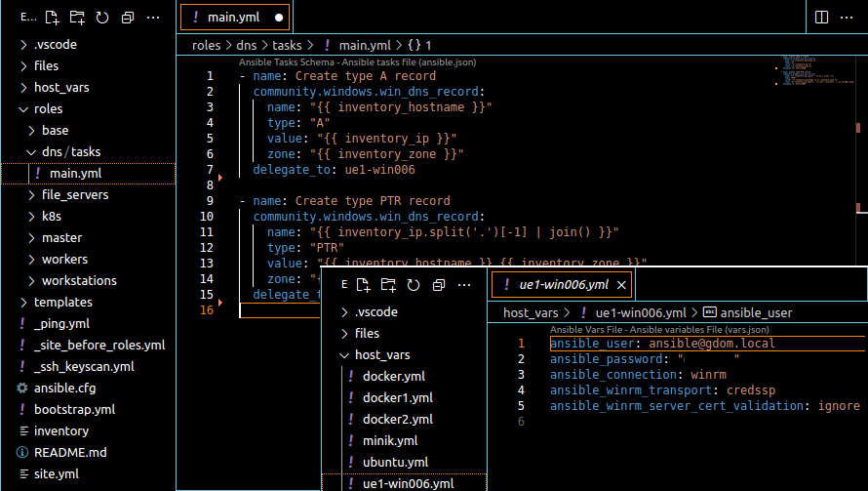Image resolution: width=868 pixels, height=491 pixels.
Task: Click the ansible_user breadcrumb symbol
Action: coord(756,312)
